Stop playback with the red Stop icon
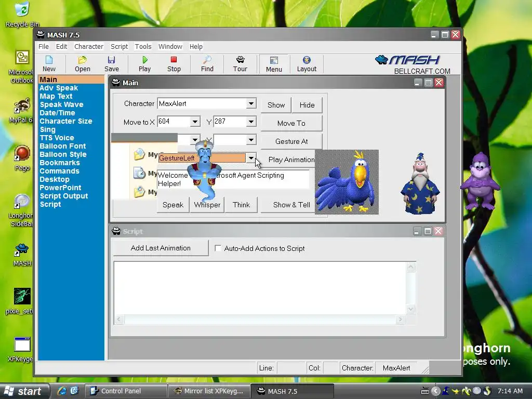This screenshot has width=532, height=399. (174, 64)
